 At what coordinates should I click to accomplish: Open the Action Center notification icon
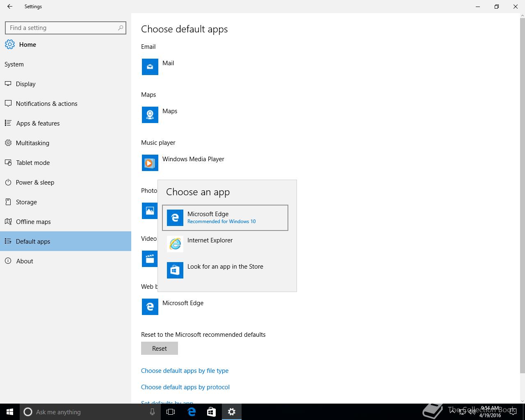[x=513, y=412]
